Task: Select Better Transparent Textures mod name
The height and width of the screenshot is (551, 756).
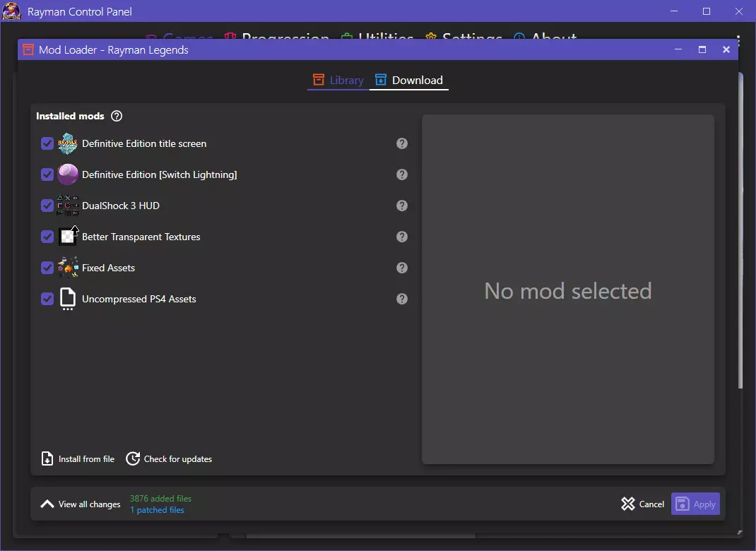Action: pyautogui.click(x=141, y=237)
